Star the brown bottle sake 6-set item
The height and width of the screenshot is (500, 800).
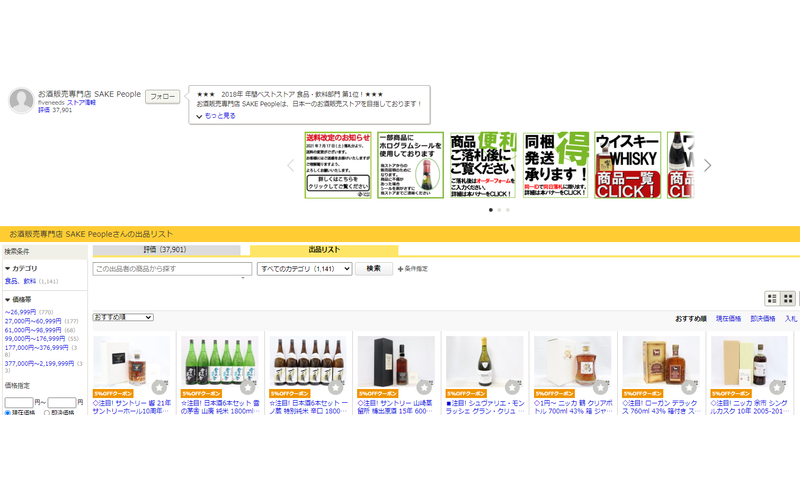point(336,387)
